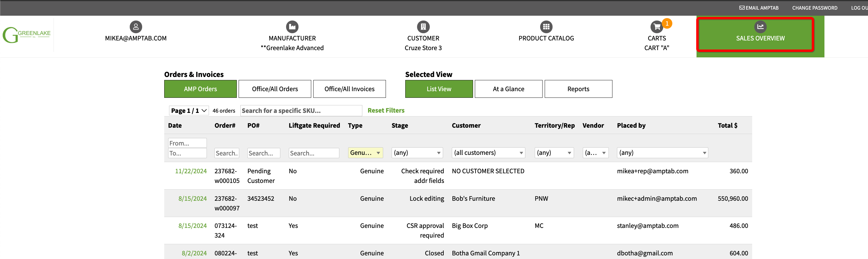The height and width of the screenshot is (259, 868).
Task: Click the SKU search field
Action: 301,111
